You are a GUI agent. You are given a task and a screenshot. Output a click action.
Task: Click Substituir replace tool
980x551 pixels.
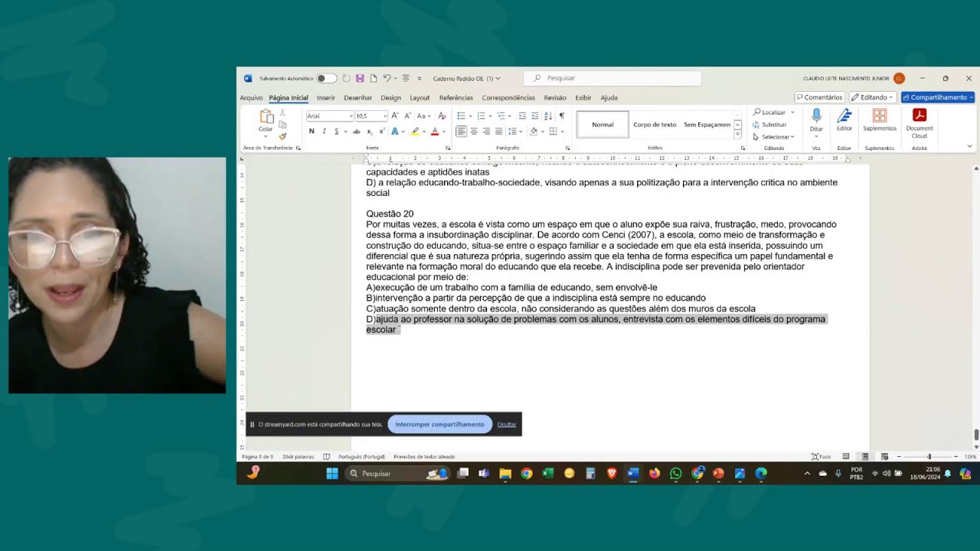769,125
